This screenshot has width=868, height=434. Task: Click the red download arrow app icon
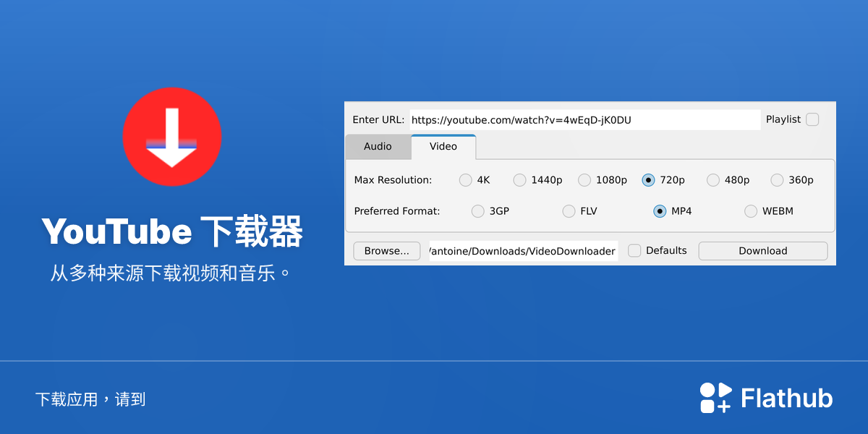[172, 137]
